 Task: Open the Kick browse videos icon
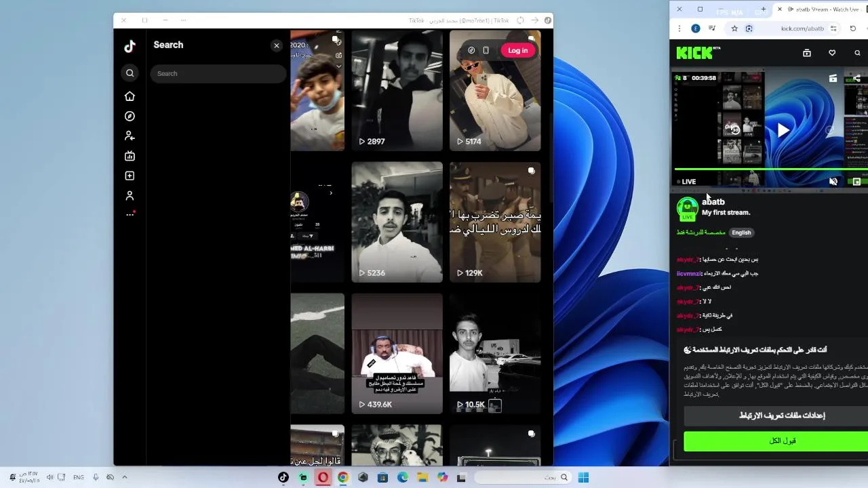[x=807, y=53]
